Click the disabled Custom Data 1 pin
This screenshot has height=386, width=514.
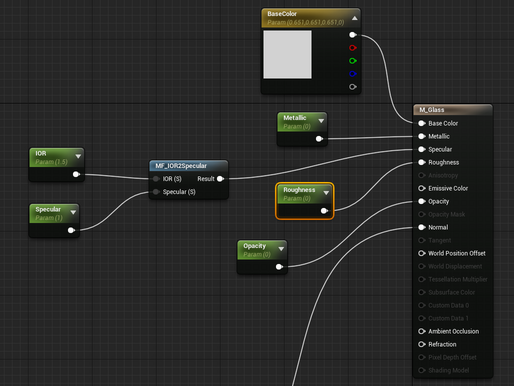422,318
